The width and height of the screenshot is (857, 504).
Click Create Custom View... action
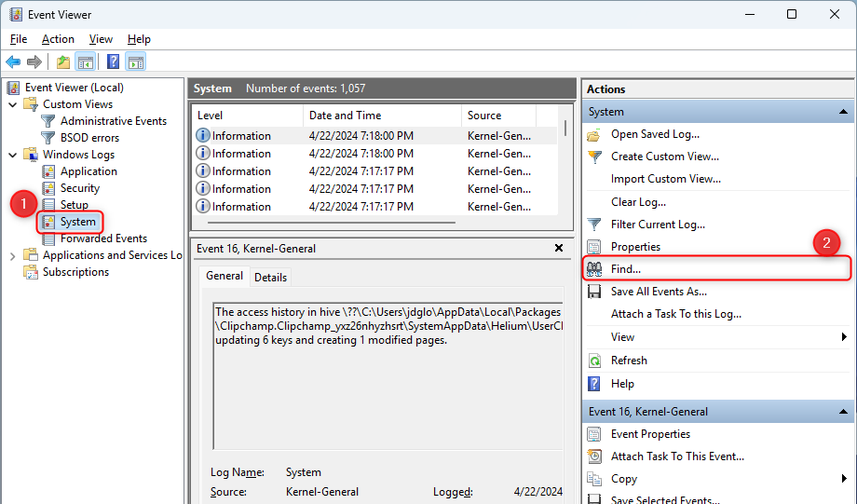click(664, 157)
